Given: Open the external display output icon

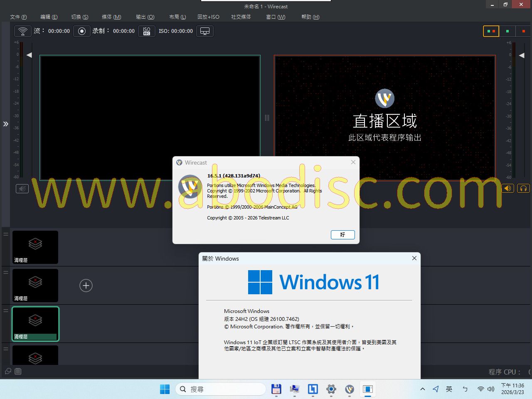Looking at the screenshot, I should [205, 31].
